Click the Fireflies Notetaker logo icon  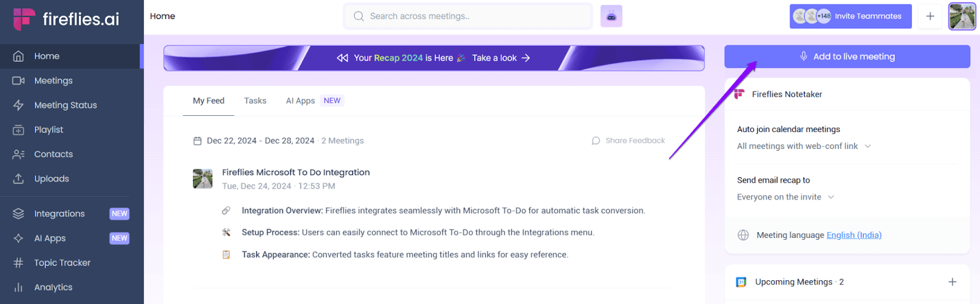click(739, 94)
